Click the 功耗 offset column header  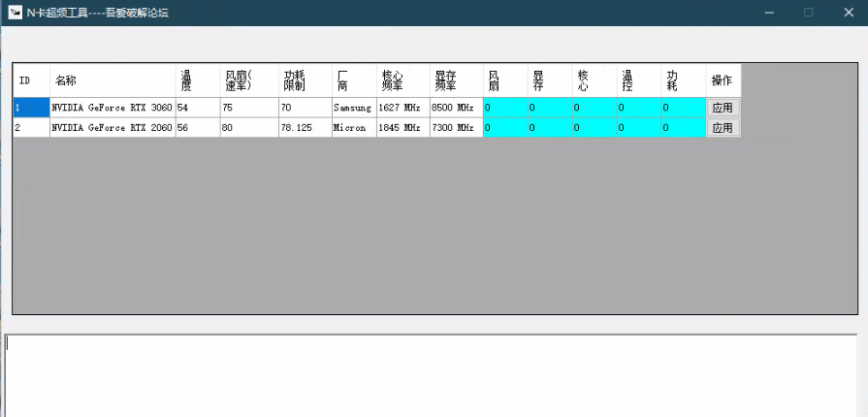684,80
